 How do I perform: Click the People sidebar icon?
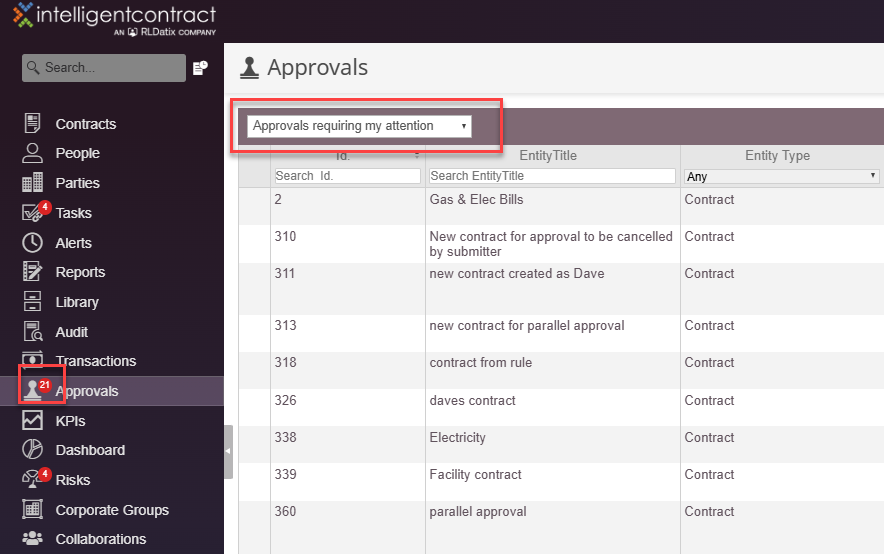[32, 153]
